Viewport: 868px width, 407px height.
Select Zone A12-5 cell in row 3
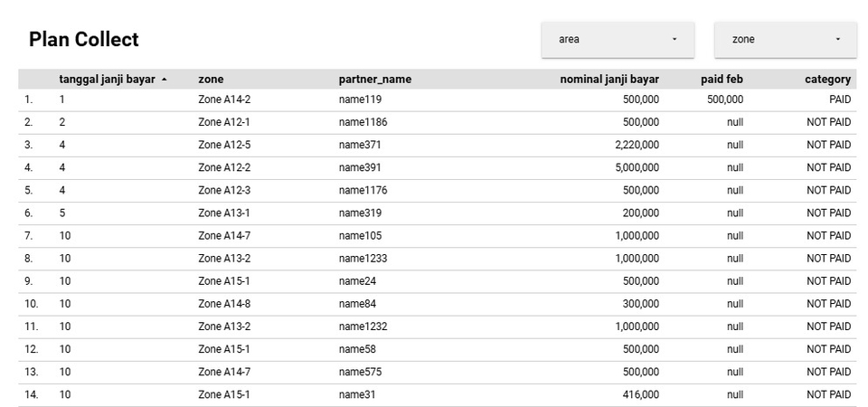pos(224,145)
